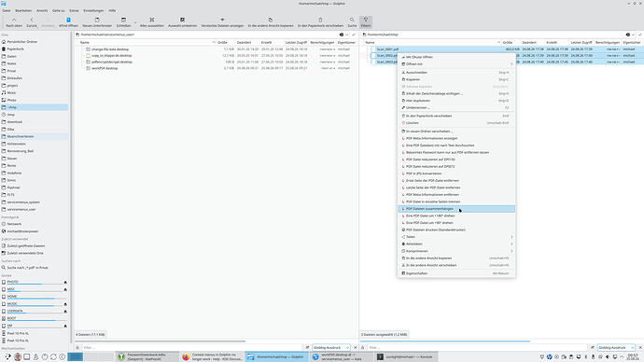Click the horizontal scrollbar of left pane
This screenshot has width=644, height=362.
click(x=161, y=341)
